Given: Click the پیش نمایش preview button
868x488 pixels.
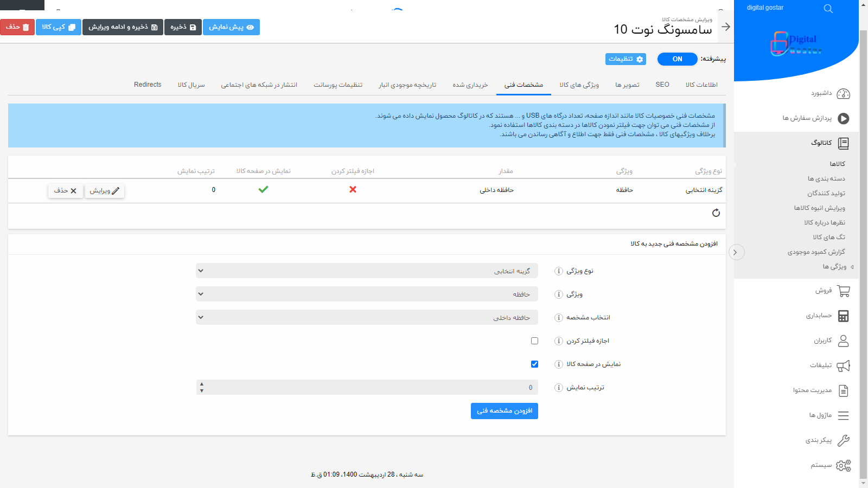Looking at the screenshot, I should tap(231, 27).
